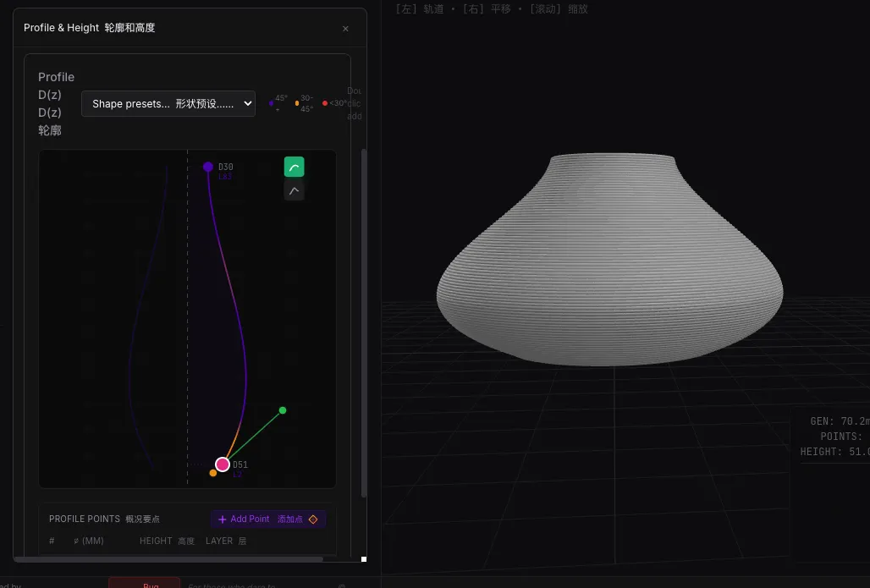
Task: Click the green bezier tangent handle
Action: [283, 410]
